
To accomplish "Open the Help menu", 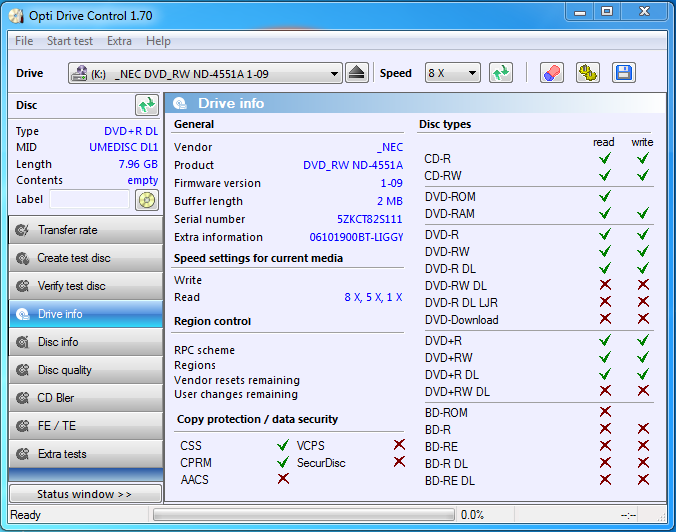I will (x=158, y=41).
